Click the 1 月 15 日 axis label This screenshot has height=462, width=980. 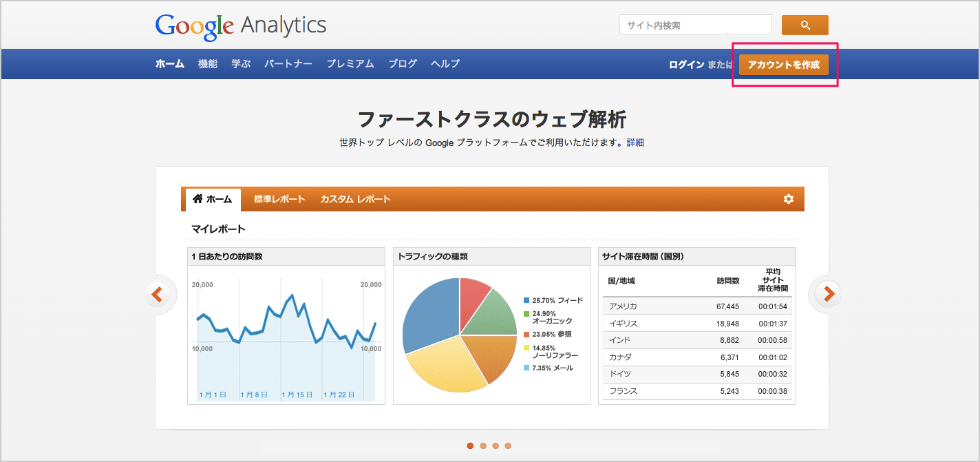pos(297,395)
